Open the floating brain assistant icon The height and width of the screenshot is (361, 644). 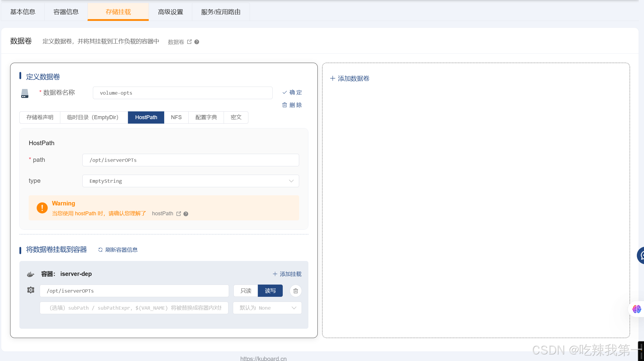[637, 309]
